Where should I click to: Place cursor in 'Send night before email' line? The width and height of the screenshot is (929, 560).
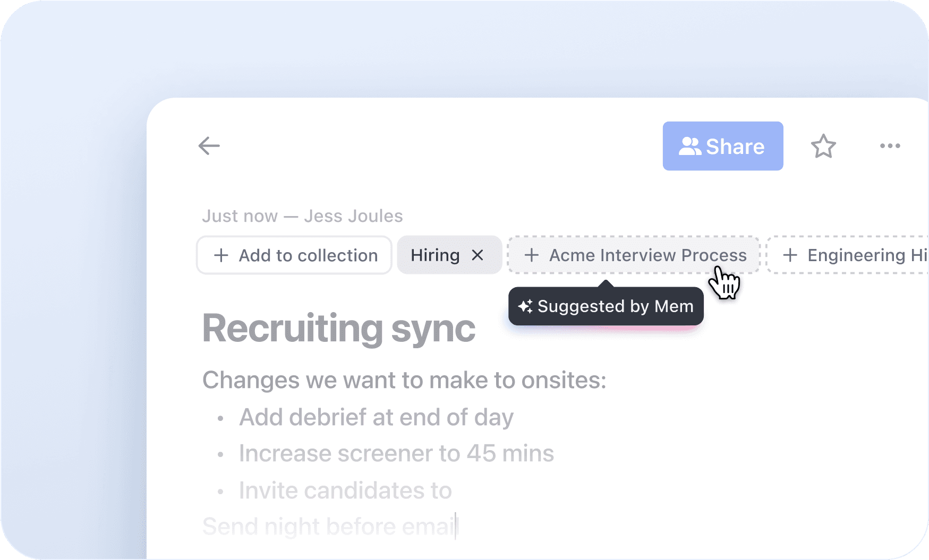[x=329, y=527]
